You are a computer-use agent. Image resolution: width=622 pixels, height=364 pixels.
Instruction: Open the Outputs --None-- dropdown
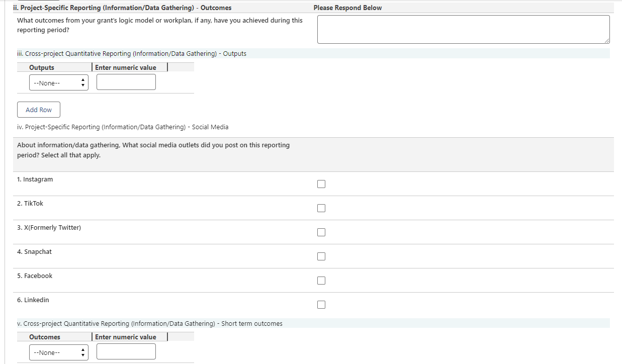pyautogui.click(x=59, y=83)
